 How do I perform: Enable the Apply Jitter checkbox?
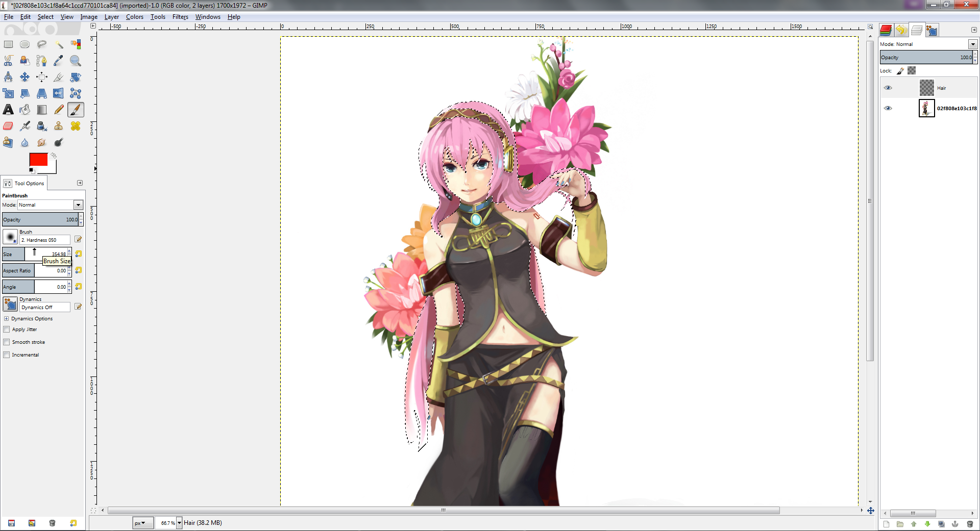pyautogui.click(x=7, y=330)
